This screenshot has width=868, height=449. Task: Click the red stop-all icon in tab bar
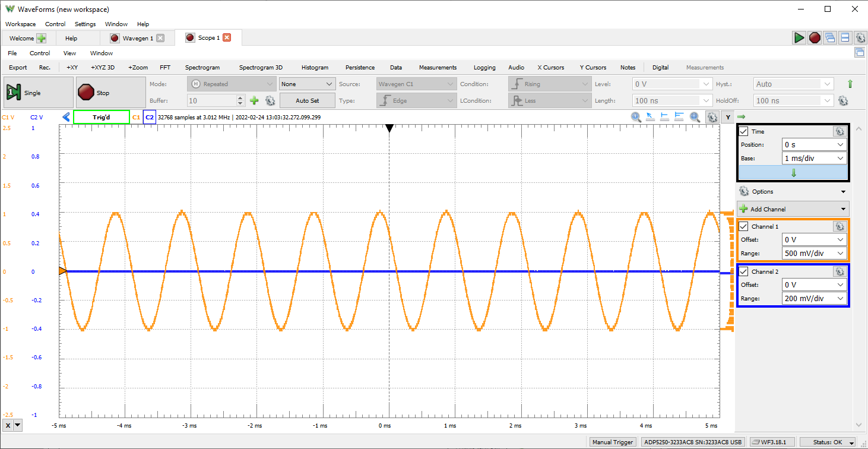(x=815, y=37)
